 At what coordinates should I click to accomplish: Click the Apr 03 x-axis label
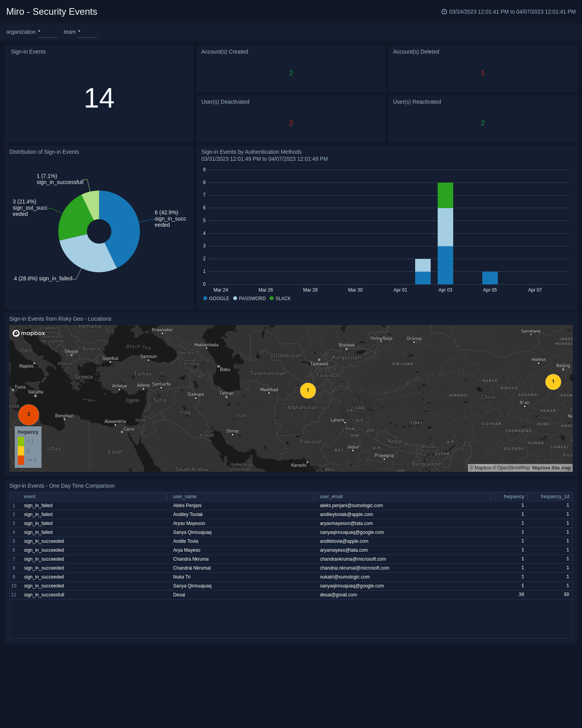click(445, 290)
